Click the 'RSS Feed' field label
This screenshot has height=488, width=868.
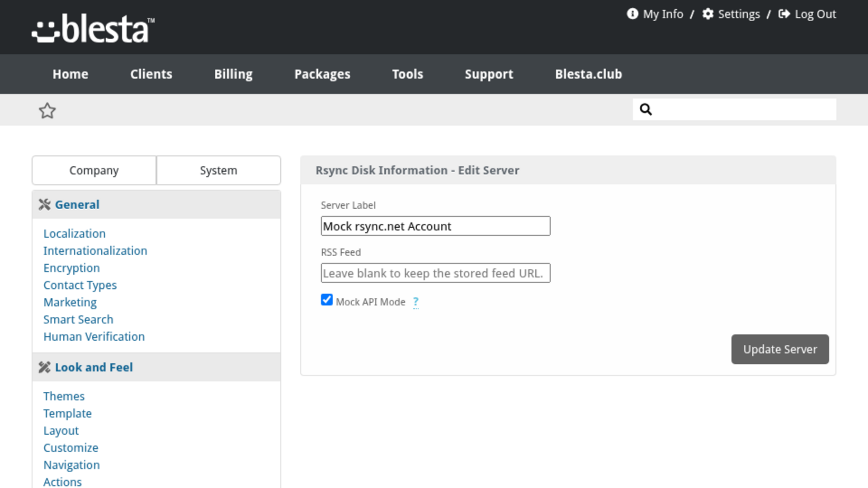[x=341, y=252]
